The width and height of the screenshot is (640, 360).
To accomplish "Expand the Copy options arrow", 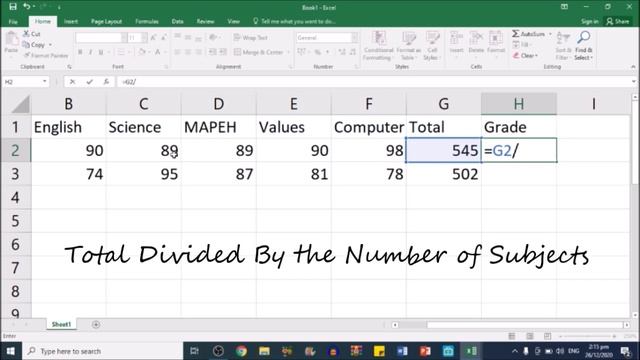I will tap(50, 45).
